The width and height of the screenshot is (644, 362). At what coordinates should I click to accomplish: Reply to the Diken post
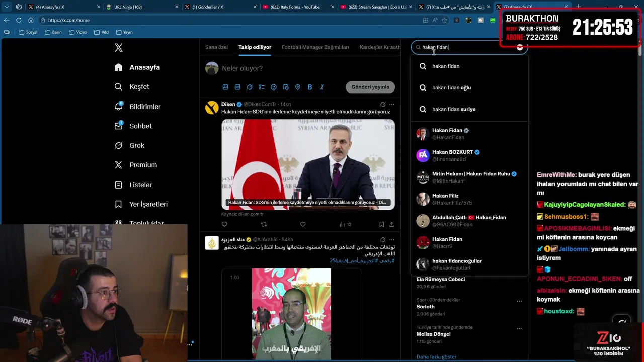click(x=224, y=224)
